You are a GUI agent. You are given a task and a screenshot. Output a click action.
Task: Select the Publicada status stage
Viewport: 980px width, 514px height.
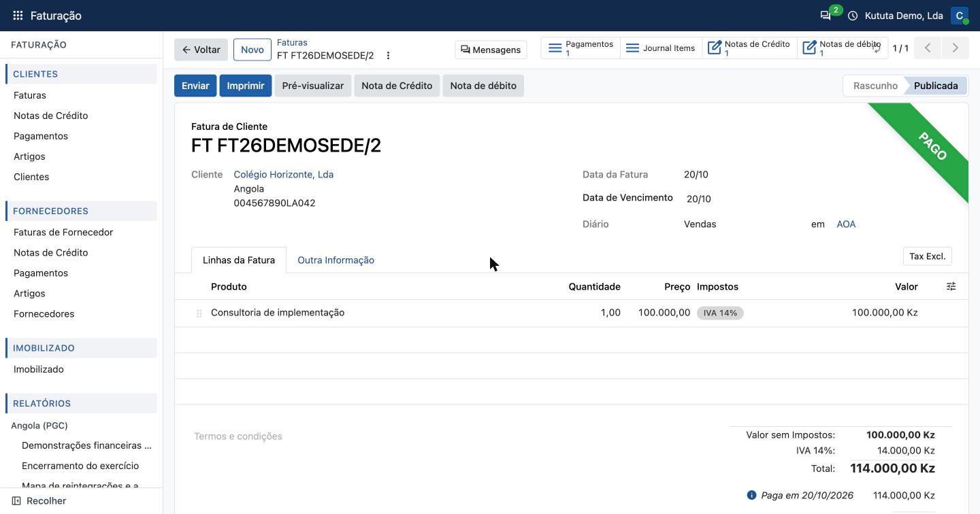point(936,86)
